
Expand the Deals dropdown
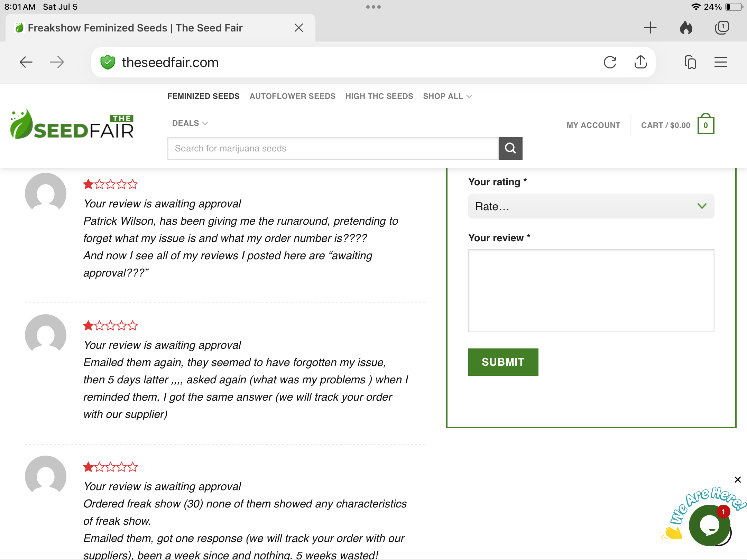point(190,123)
